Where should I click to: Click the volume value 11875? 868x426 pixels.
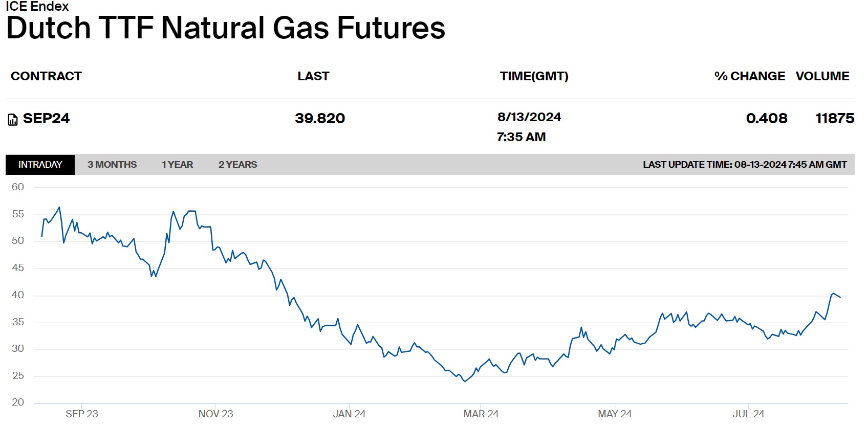pos(834,119)
